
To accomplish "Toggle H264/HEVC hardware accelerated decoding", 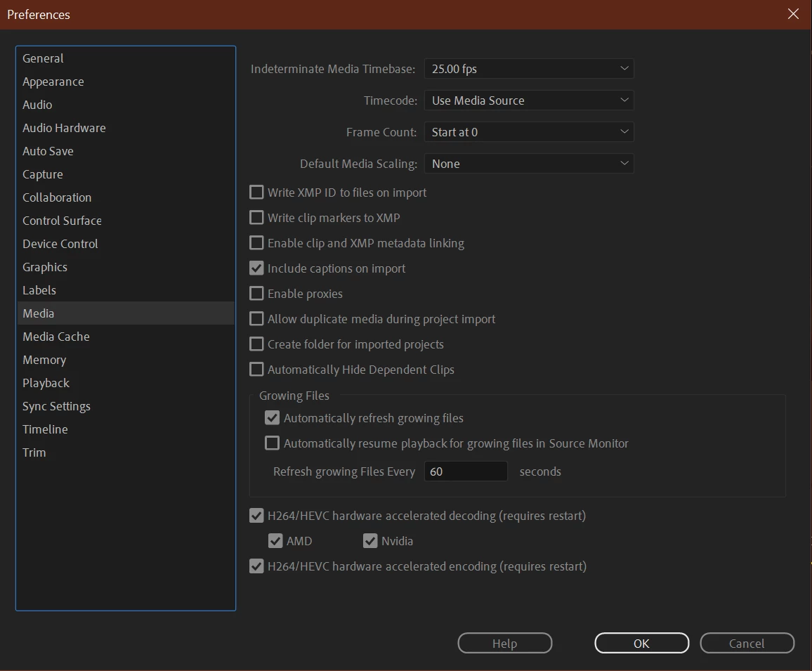I will point(256,516).
